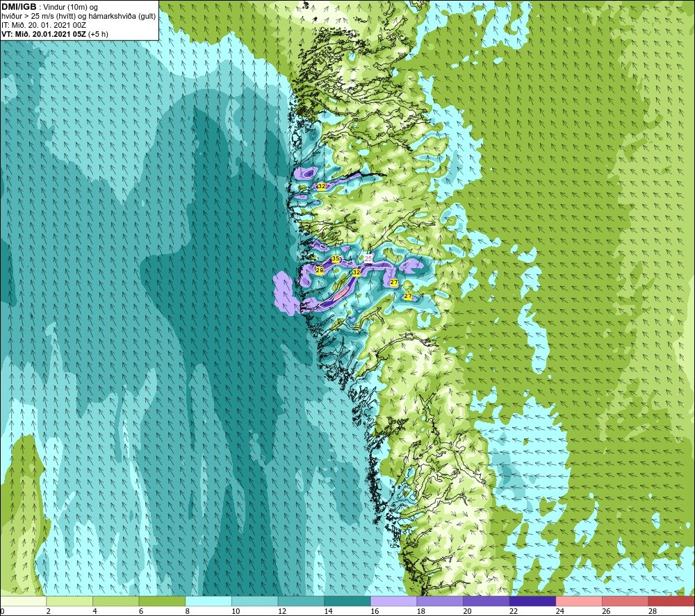This screenshot has height=616, width=695.
Task: Click the 18–20 m/s medium purple legend swatch
Action: pyautogui.click(x=440, y=601)
